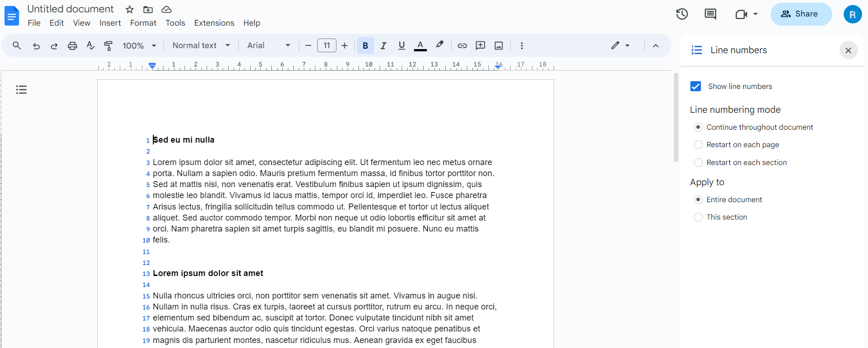Open the account avatar R
868x348 pixels.
click(852, 14)
